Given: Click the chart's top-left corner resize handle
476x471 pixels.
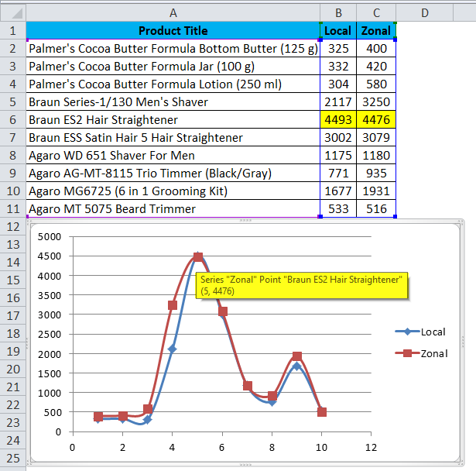Looking at the screenshot, I should 28,222.
